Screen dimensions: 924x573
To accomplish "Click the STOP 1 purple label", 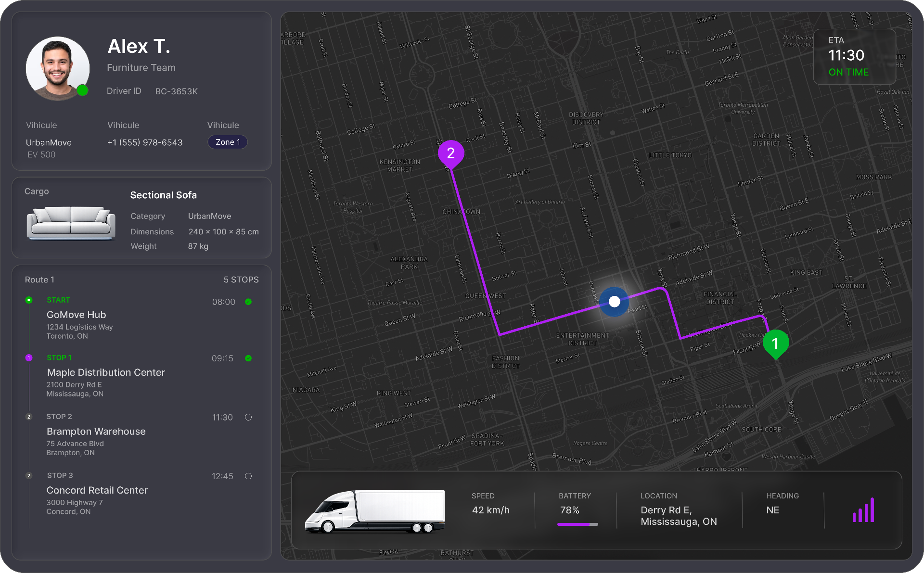I will coord(59,358).
